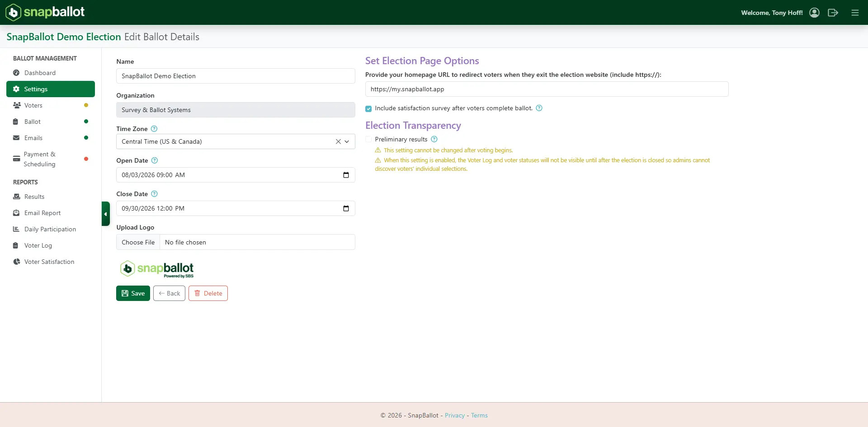Click the Choose File button
The image size is (868, 427).
(138, 242)
